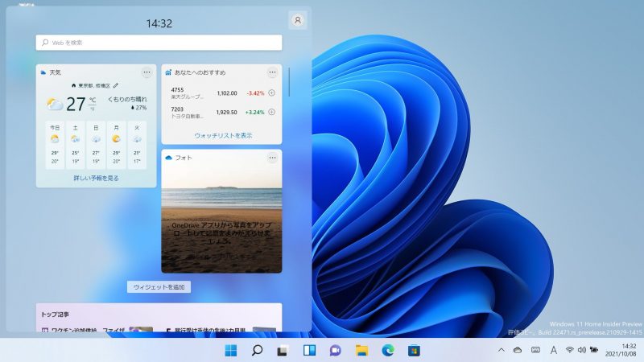Show hidden tray icons chevron
Screen dimensions: 644x362
click(x=501, y=350)
